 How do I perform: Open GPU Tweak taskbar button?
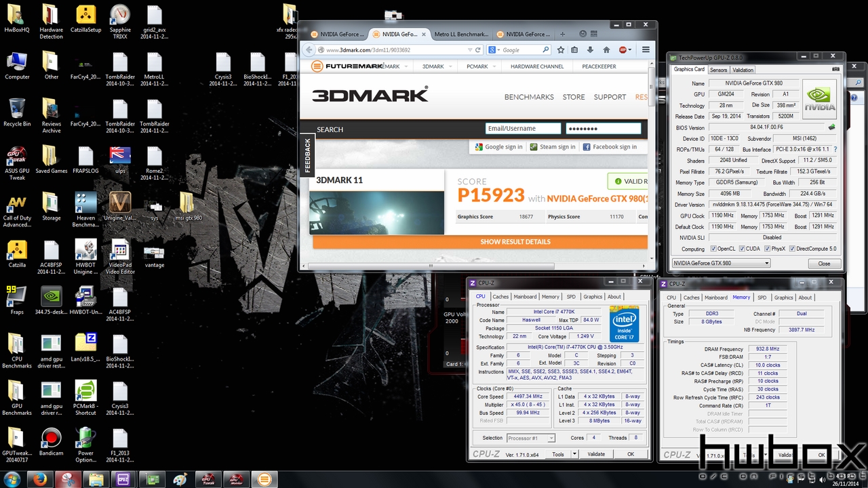coord(210,479)
